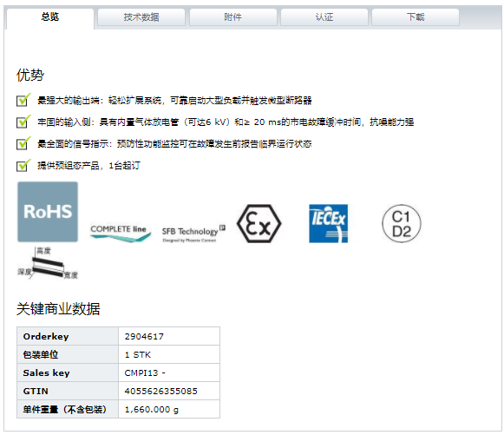Go to the 认证 tab
The image size is (504, 435).
tap(324, 17)
